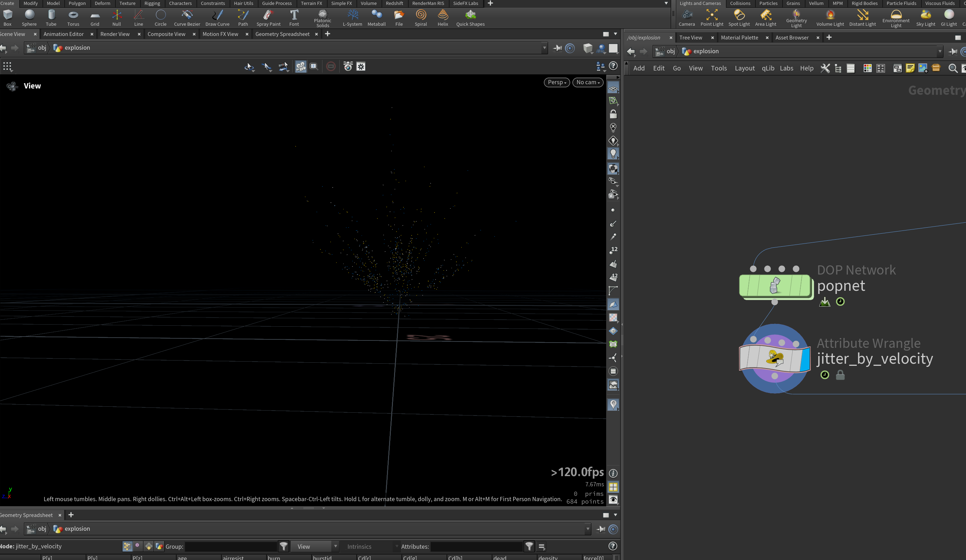Click the L-System shelf tool

point(352,18)
